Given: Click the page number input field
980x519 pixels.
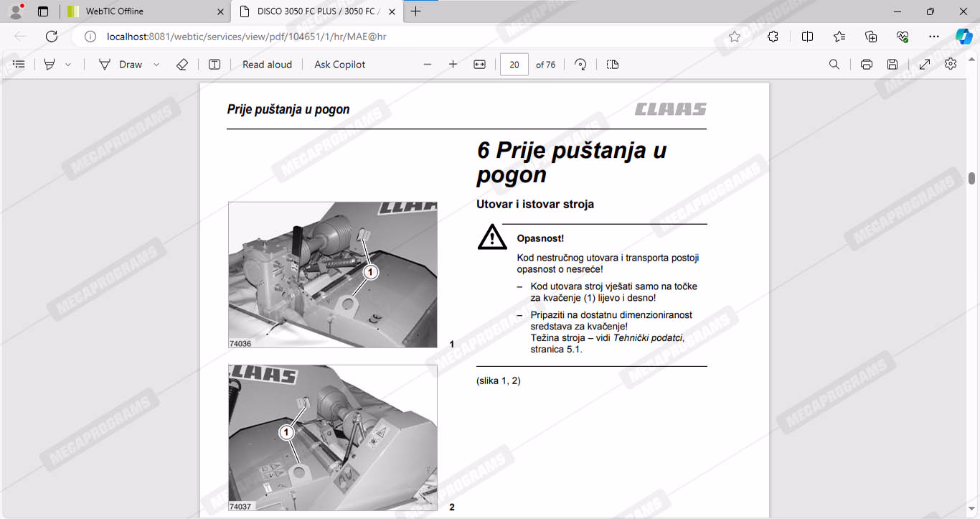Looking at the screenshot, I should 514,65.
